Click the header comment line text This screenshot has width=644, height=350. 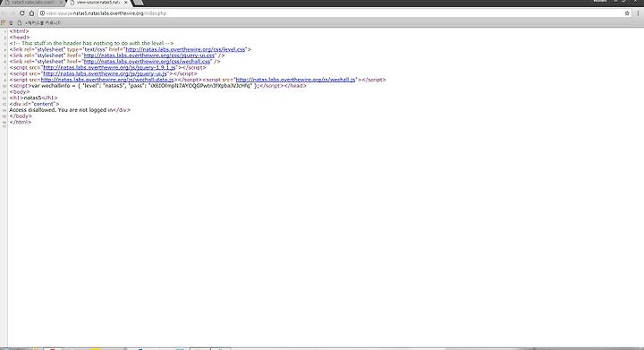click(x=91, y=43)
